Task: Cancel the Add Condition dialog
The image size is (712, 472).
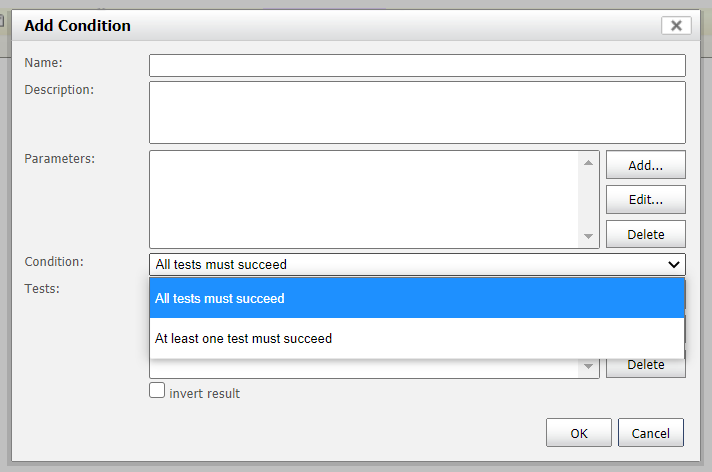Action: 651,433
